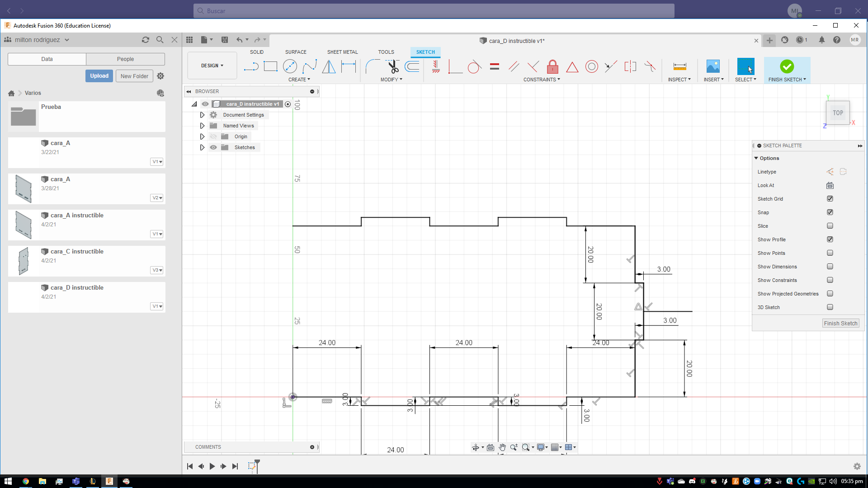868x488 pixels.
Task: Open the Prueba folder
Action: click(86, 117)
